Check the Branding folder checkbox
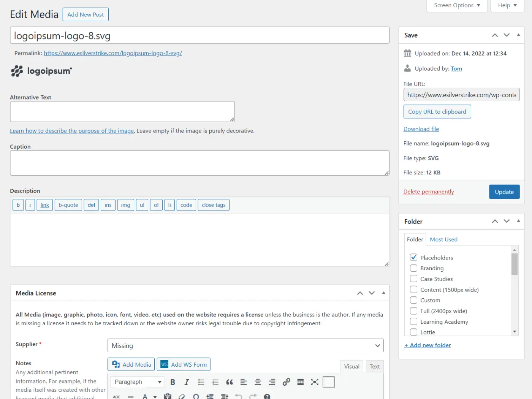Screen dimensions: 532x399 (414, 268)
